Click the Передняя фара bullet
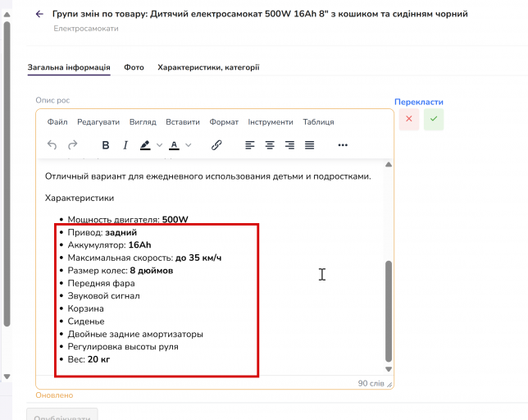Screen dimensions: 528x420 pyautogui.click(x=101, y=283)
